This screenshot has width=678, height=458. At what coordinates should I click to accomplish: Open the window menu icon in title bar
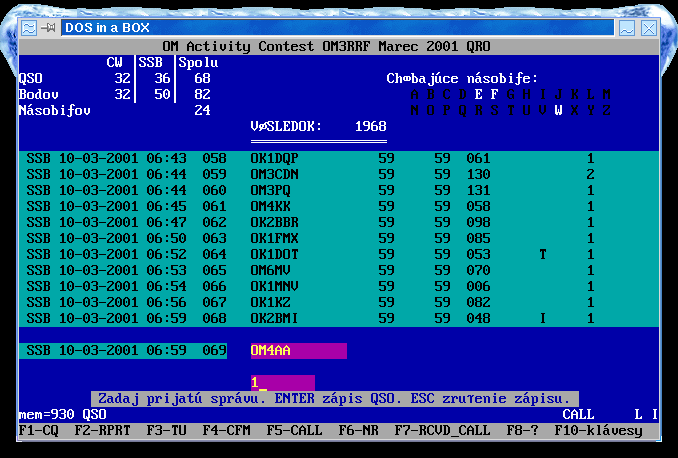click(x=29, y=28)
